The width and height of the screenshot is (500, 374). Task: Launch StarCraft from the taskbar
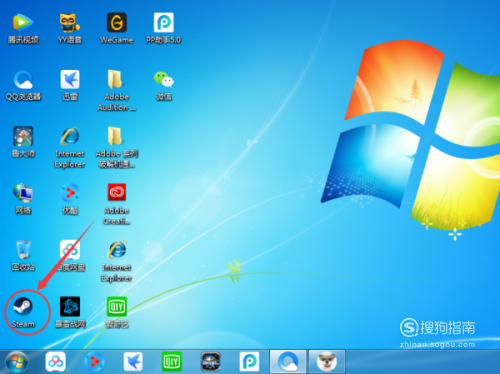tap(210, 362)
